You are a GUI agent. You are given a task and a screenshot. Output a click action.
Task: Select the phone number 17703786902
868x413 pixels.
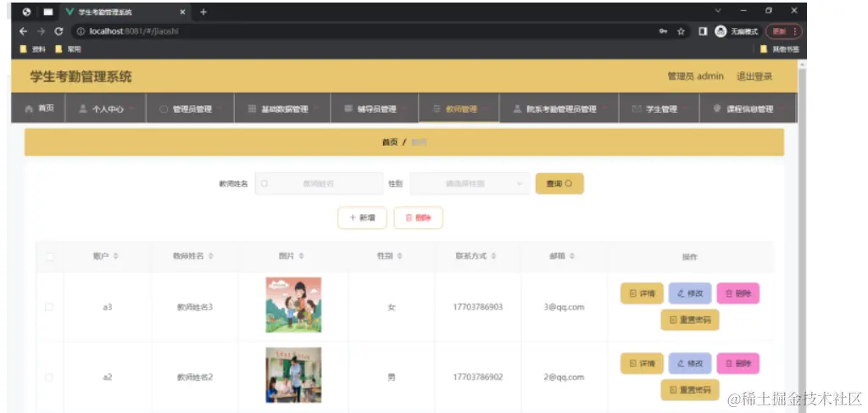point(478,377)
